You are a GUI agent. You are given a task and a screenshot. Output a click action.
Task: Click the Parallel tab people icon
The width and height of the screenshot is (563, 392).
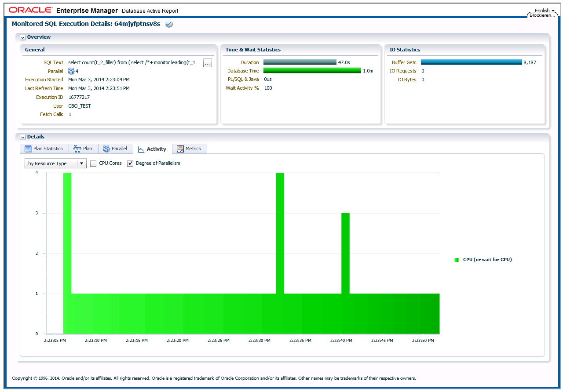click(x=106, y=149)
